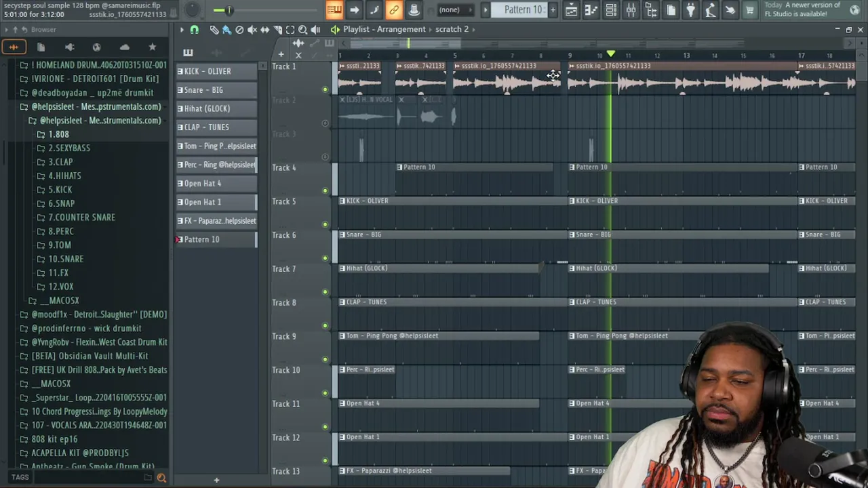This screenshot has width=868, height=488.
Task: Mute Track 1 with its green light
Action: tap(325, 89)
